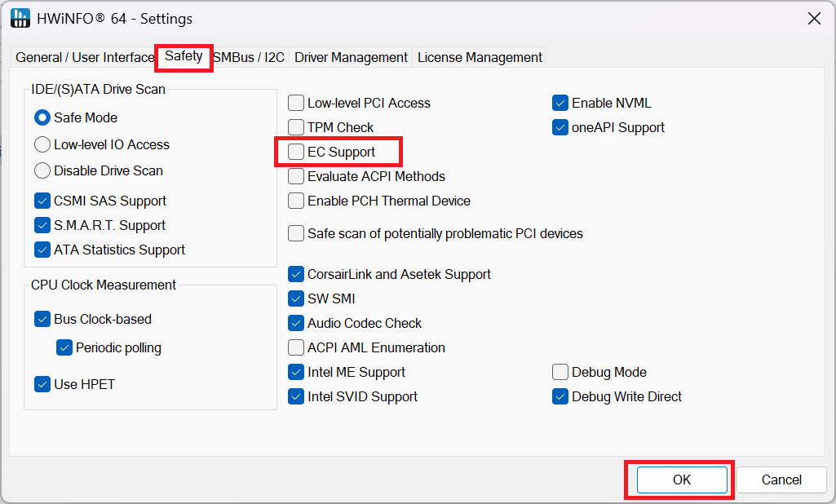Image resolution: width=836 pixels, height=504 pixels.
Task: Click the Cancel button
Action: (x=781, y=480)
